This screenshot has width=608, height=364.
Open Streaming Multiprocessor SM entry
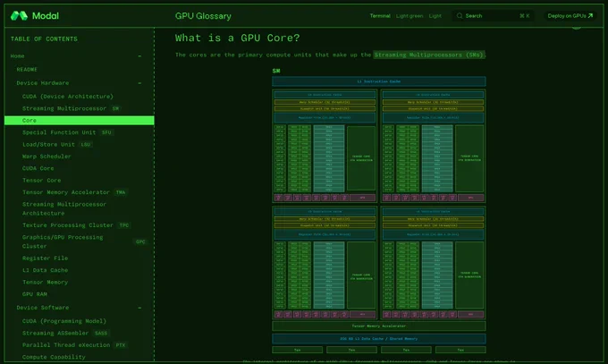(x=72, y=108)
